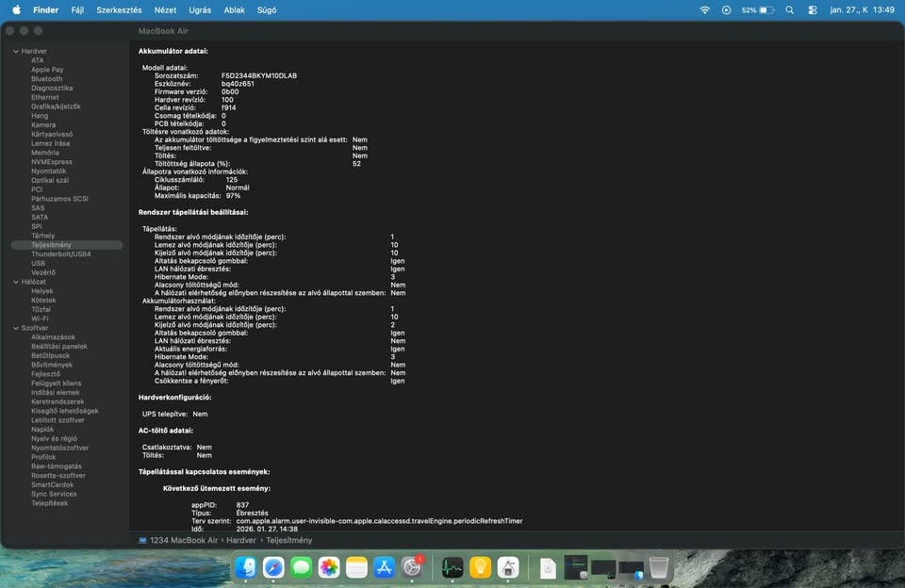This screenshot has width=905, height=588.
Task: Open the Trash in the Dock
Action: tap(659, 568)
